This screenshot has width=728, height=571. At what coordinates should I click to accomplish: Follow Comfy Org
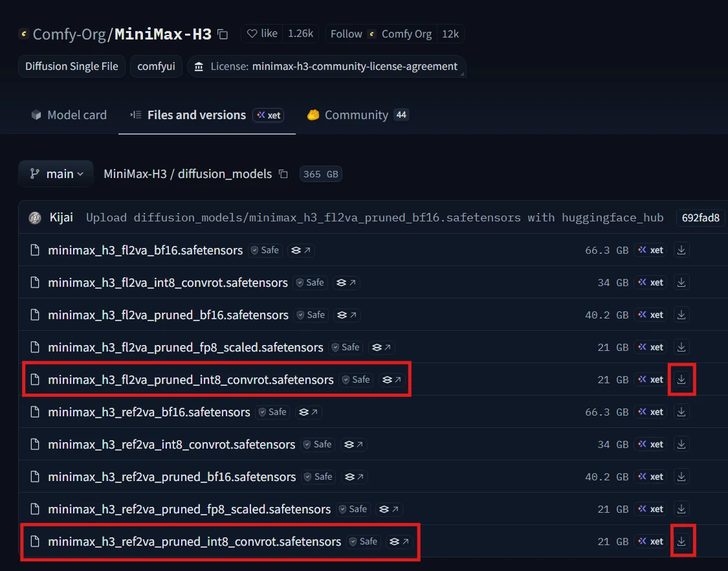(x=381, y=34)
